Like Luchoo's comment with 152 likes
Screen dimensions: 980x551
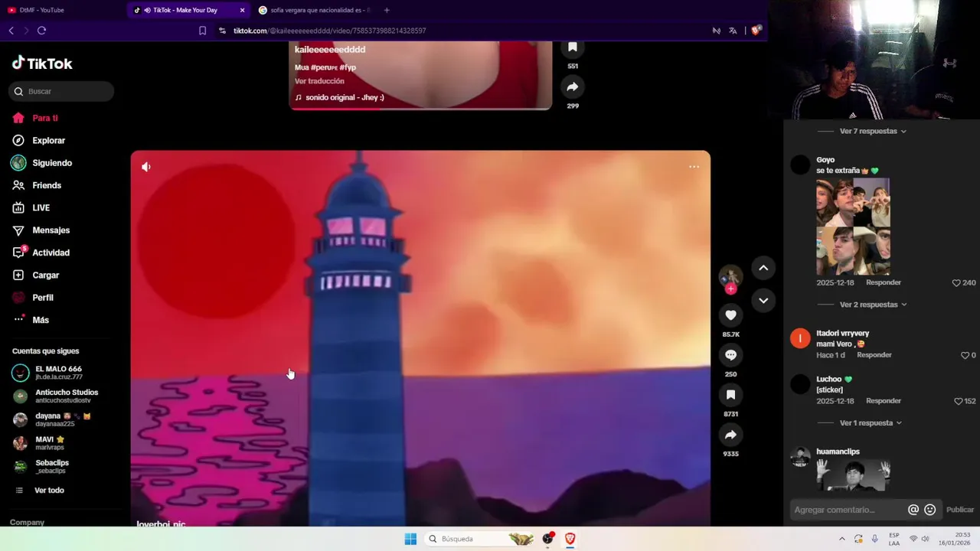coord(957,401)
